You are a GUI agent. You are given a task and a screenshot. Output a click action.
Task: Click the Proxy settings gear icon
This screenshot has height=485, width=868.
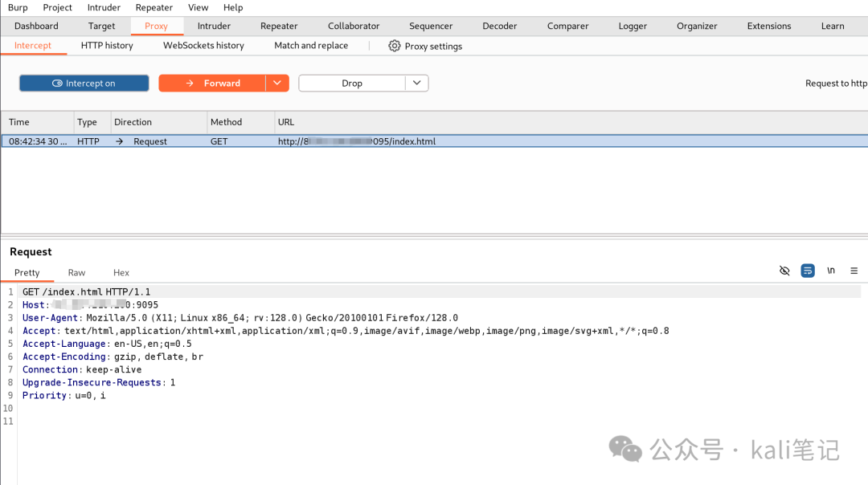tap(394, 46)
